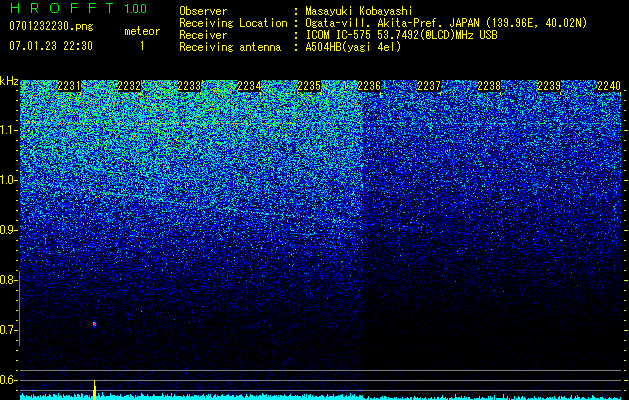The width and height of the screenshot is (629, 400).
Task: Click the 0.8 frequency axis label
Action: 7,280
